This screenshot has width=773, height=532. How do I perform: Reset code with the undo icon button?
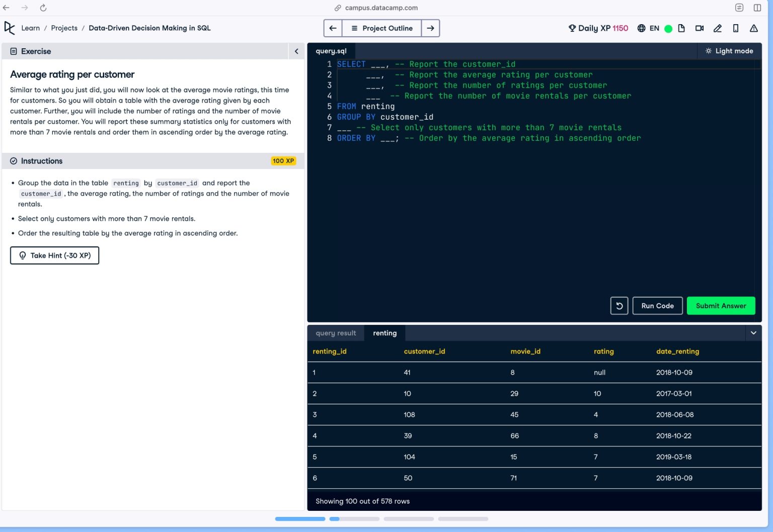[619, 306]
